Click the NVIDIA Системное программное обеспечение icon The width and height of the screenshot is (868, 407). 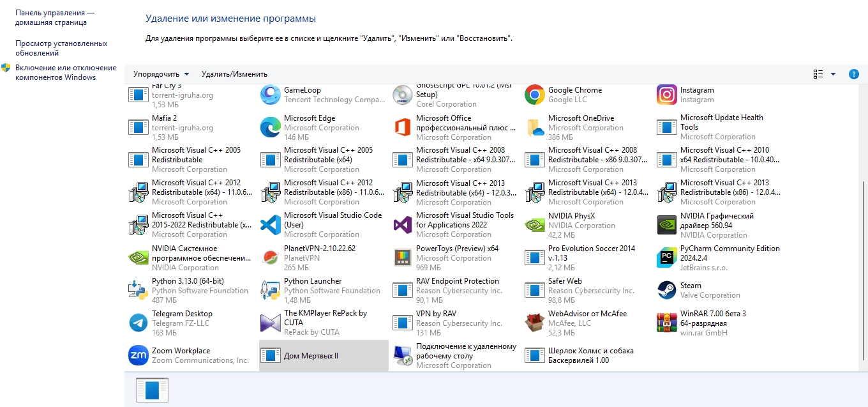tap(138, 257)
